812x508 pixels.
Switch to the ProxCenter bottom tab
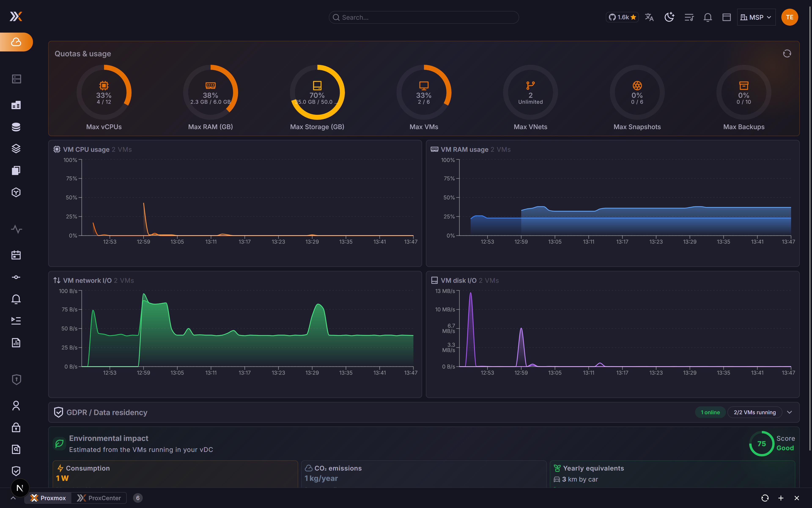[x=99, y=498]
